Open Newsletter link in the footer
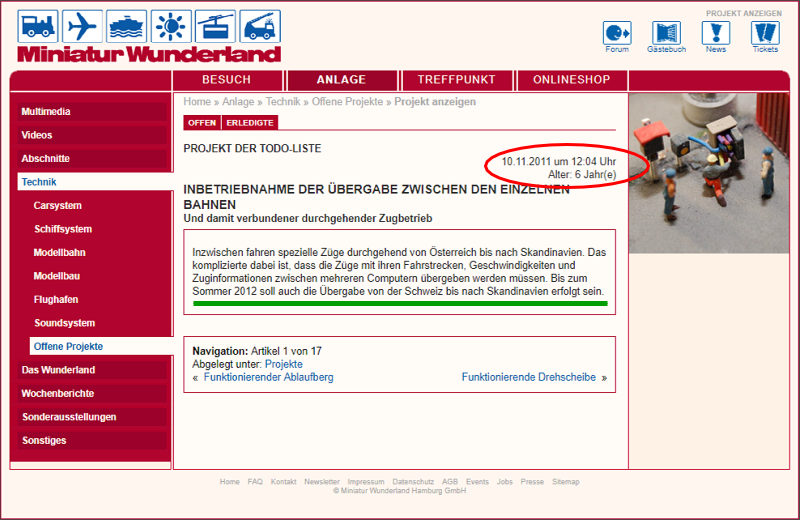 coord(322,482)
